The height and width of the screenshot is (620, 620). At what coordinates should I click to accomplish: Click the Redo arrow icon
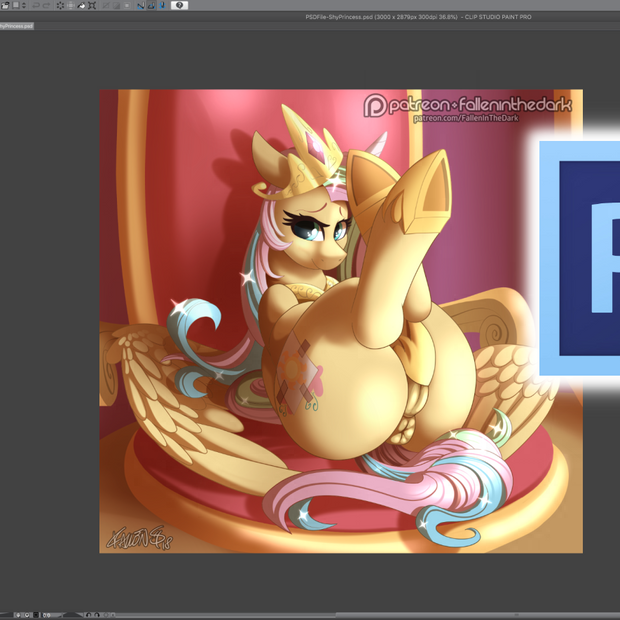(47, 5)
